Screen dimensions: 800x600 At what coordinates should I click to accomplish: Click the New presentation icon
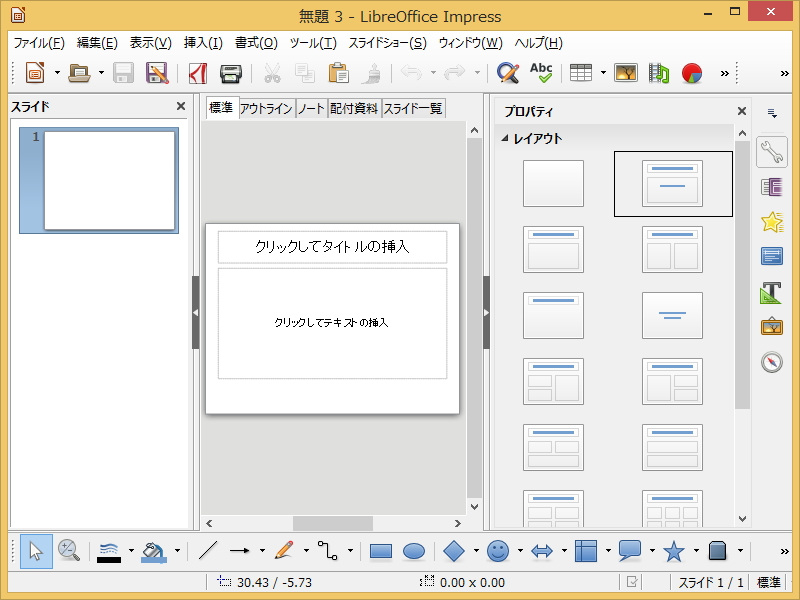click(35, 73)
